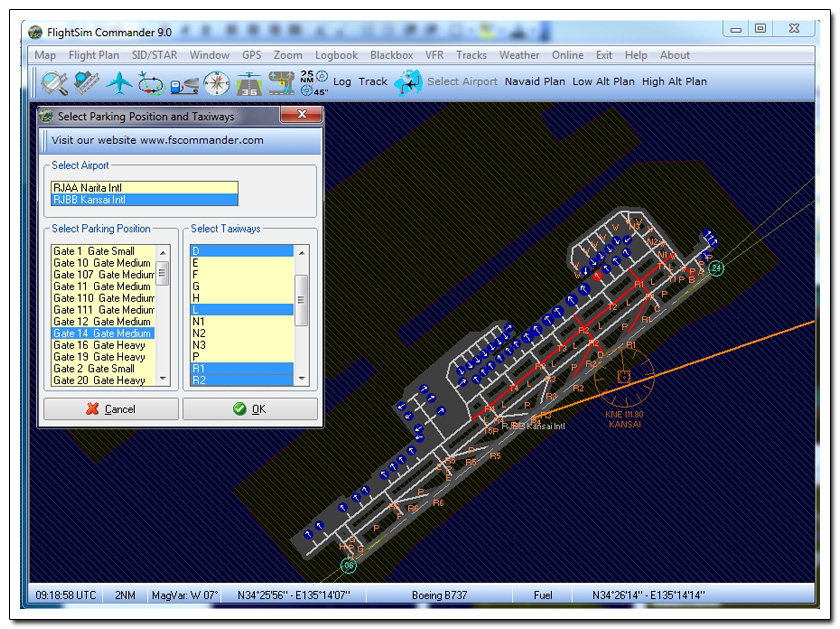Click the world map airplane icon
The width and height of the screenshot is (840, 629).
point(408,83)
